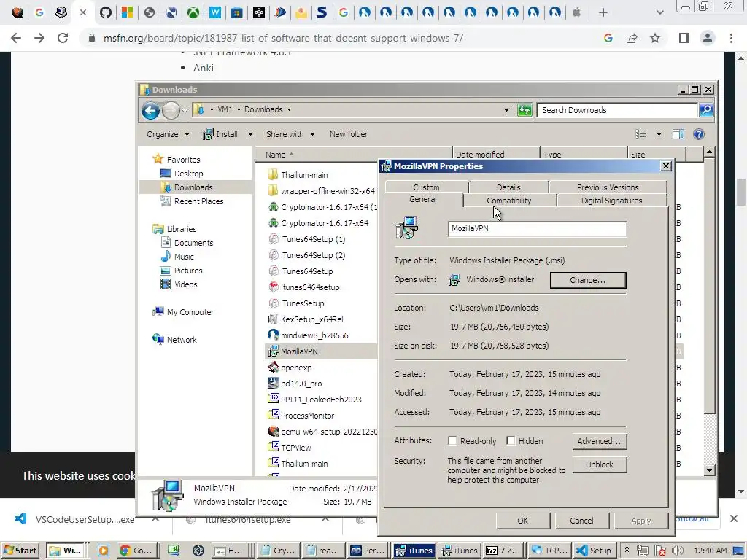Click the scroll down arrow in file list
Viewport: 747px width, 560px height.
click(x=709, y=470)
